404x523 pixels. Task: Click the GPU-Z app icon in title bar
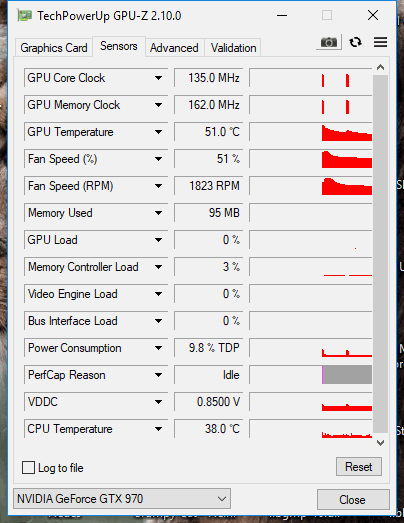click(x=25, y=15)
